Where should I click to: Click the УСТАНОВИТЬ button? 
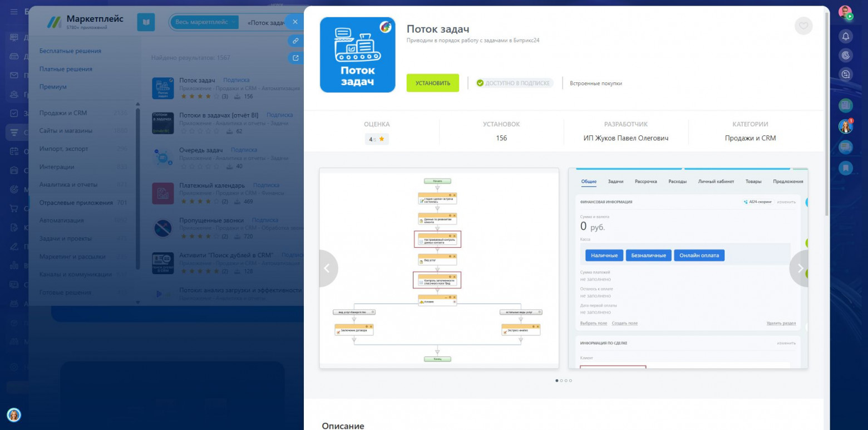pos(433,83)
